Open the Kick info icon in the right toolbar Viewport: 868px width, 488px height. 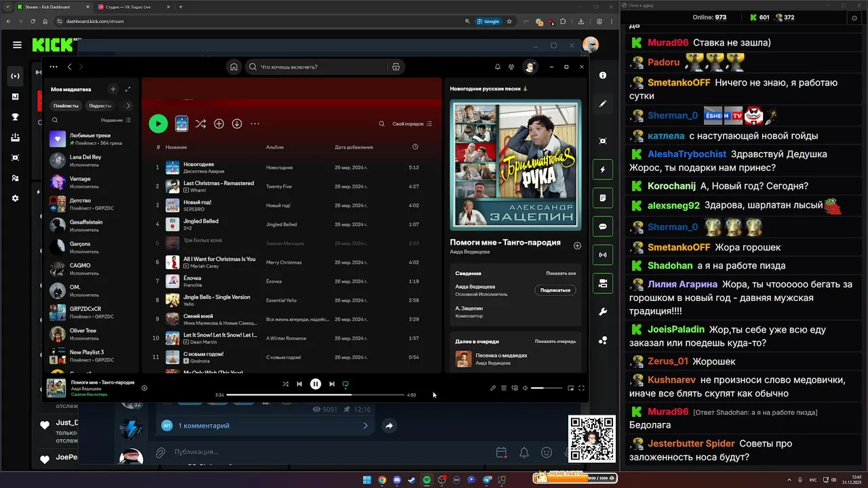[x=603, y=75]
